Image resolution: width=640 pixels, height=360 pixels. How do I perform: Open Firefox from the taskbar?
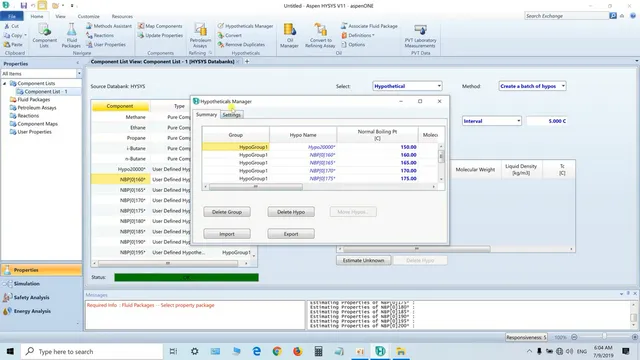[298, 351]
